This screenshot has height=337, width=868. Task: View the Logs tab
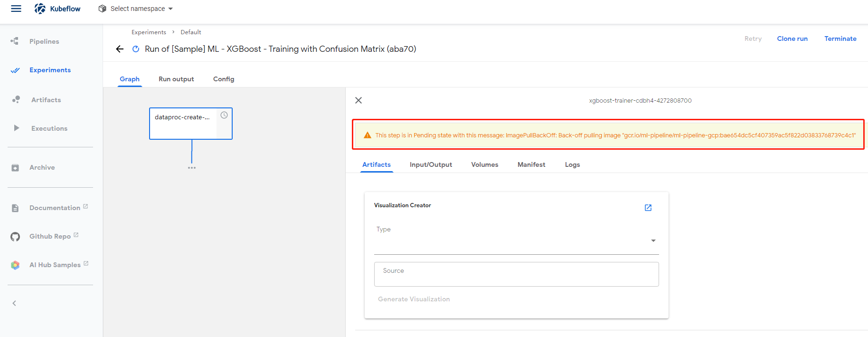click(x=573, y=164)
